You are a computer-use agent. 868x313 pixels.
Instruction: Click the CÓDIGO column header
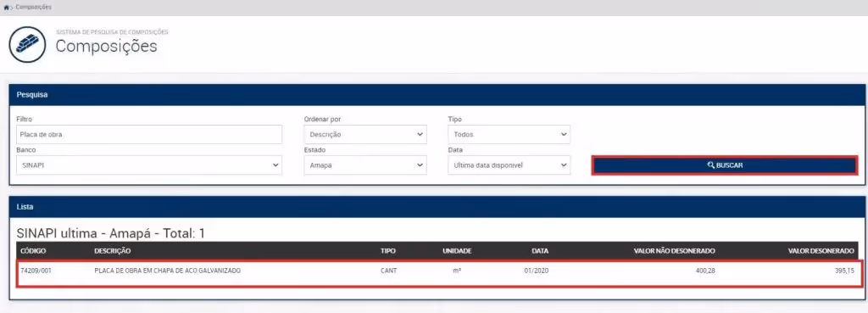point(33,251)
